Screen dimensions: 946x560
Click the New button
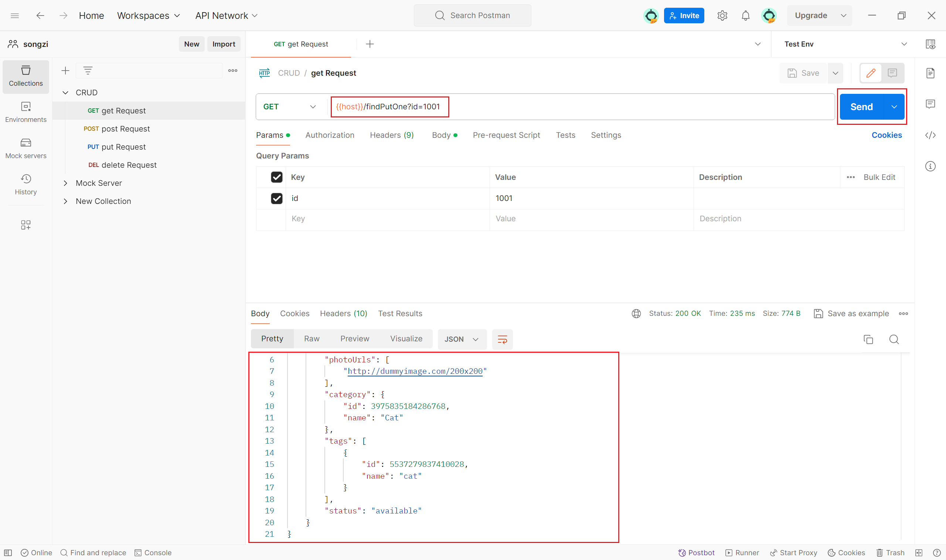191,44
